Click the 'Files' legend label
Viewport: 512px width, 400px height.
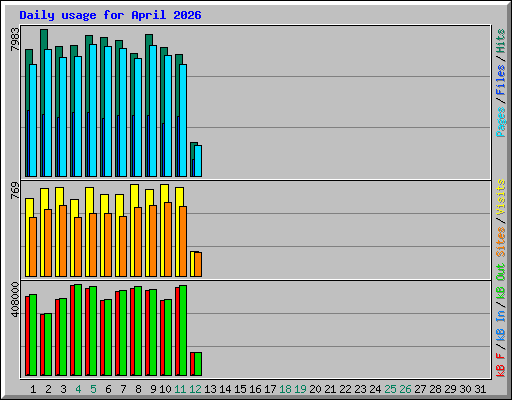[501, 80]
